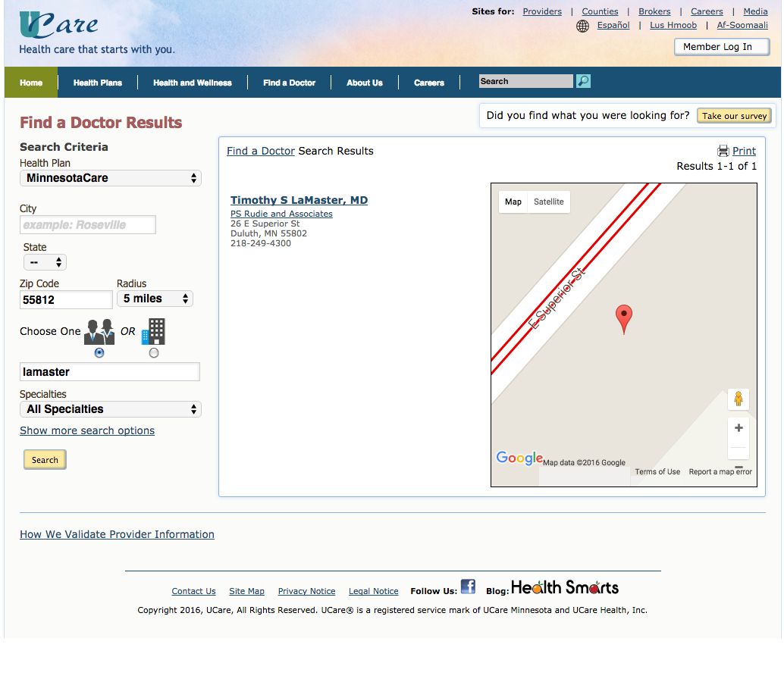Go to Home in navigation bar
This screenshot has width=784, height=682.
point(31,83)
